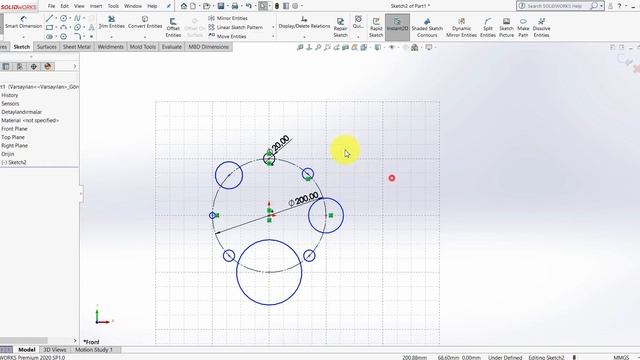Screen dimensions: 640x360
Task: Open DisplayManager appearance tab icon
Action: click(48, 67)
